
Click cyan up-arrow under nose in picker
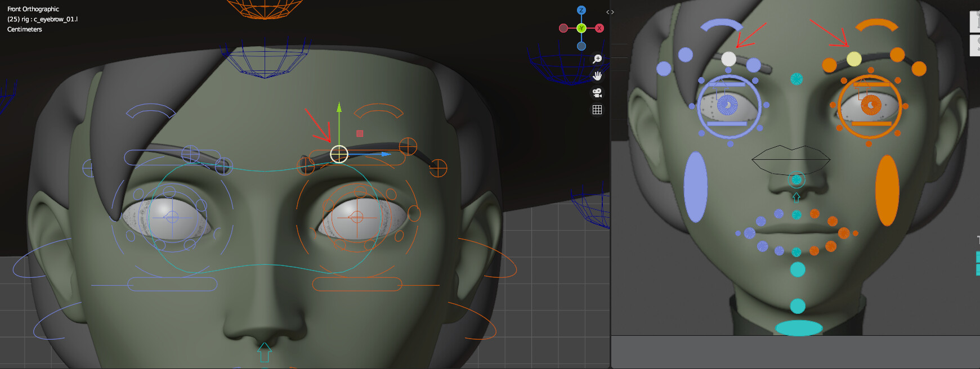pos(796,197)
